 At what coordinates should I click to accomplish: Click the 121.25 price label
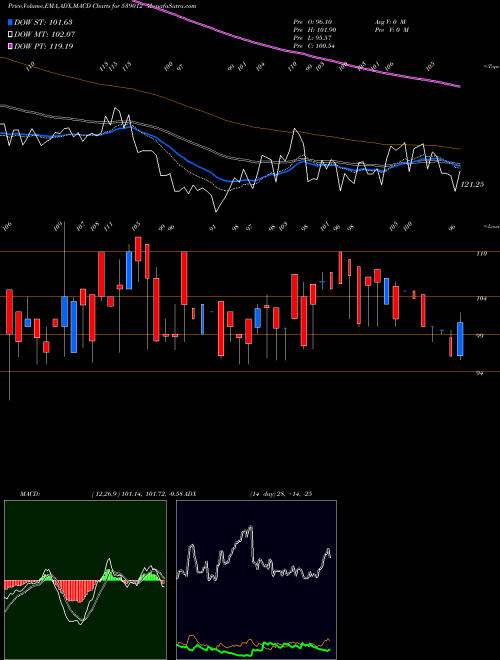472,184
